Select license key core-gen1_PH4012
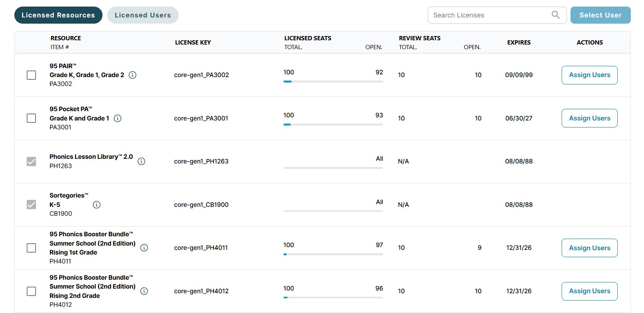Image resolution: width=644 pixels, height=313 pixels. (201, 291)
